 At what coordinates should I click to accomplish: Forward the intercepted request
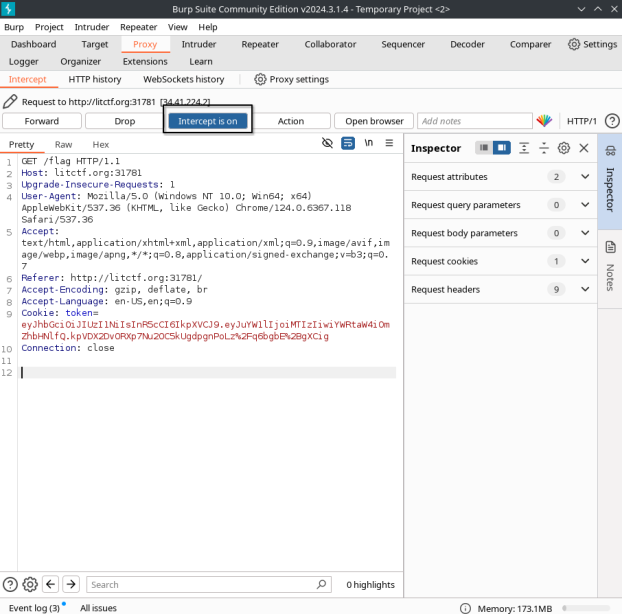[42, 121]
